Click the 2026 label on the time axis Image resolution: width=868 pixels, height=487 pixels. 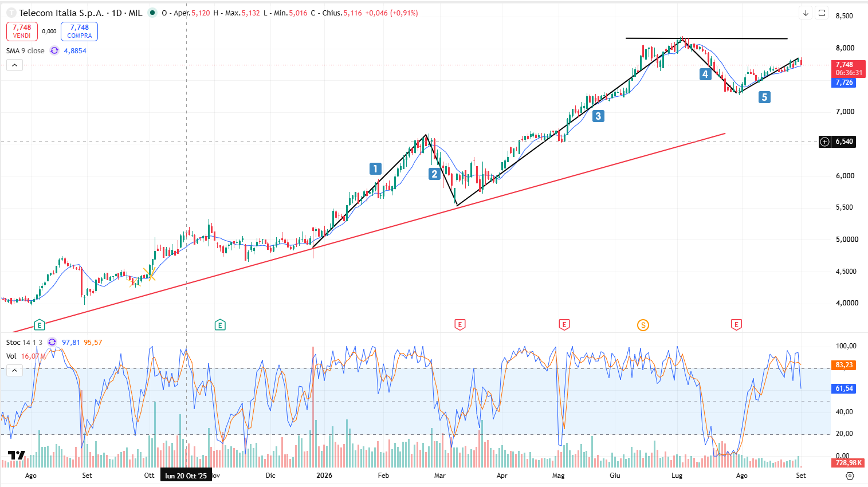(x=324, y=476)
